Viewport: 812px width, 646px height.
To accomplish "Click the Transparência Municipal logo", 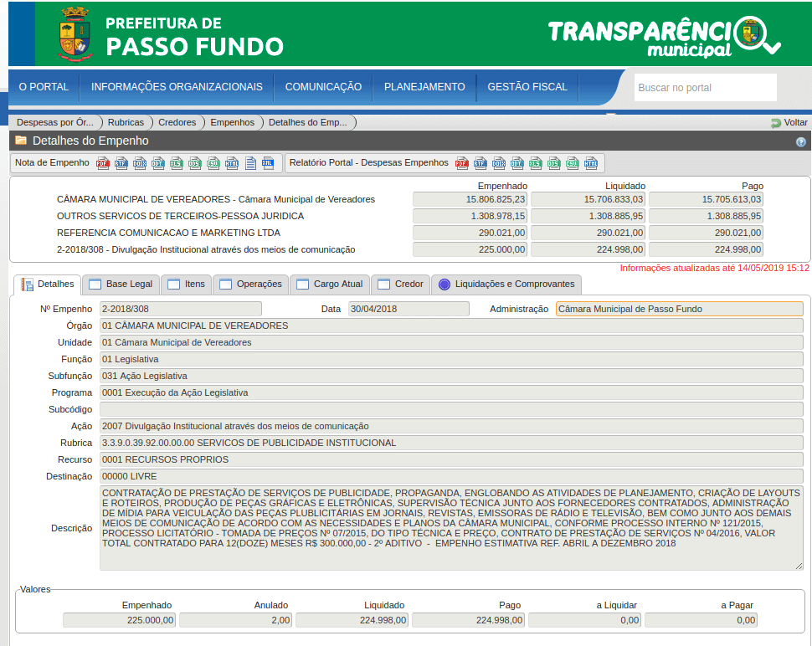I will coord(664,36).
